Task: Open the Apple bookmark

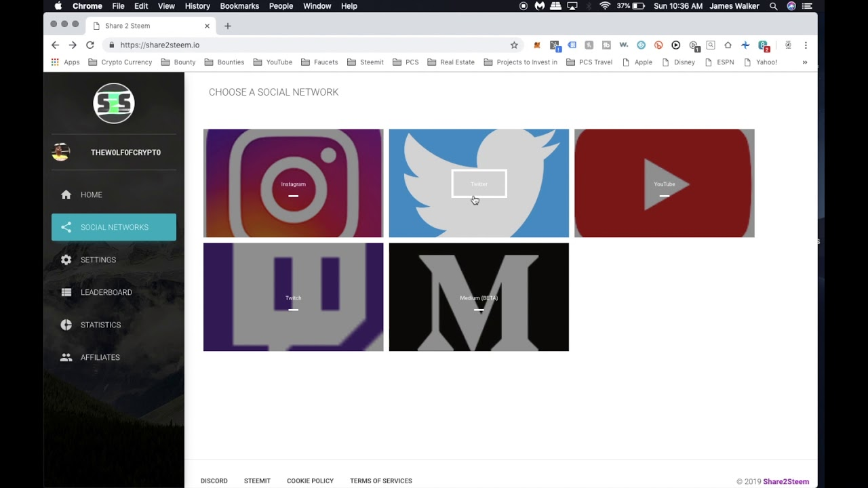Action: pyautogui.click(x=637, y=62)
